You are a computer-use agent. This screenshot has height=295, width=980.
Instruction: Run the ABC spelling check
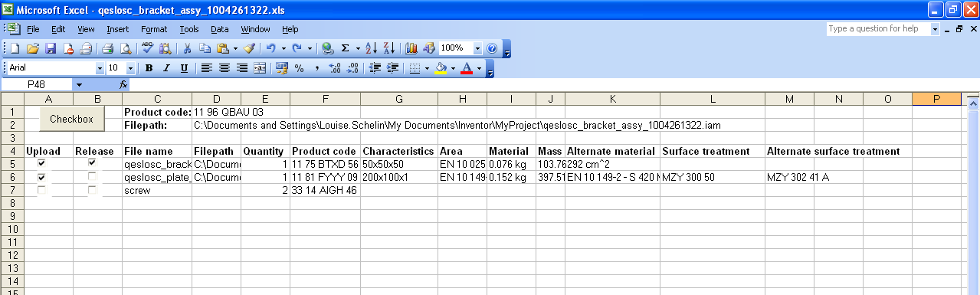click(x=148, y=48)
